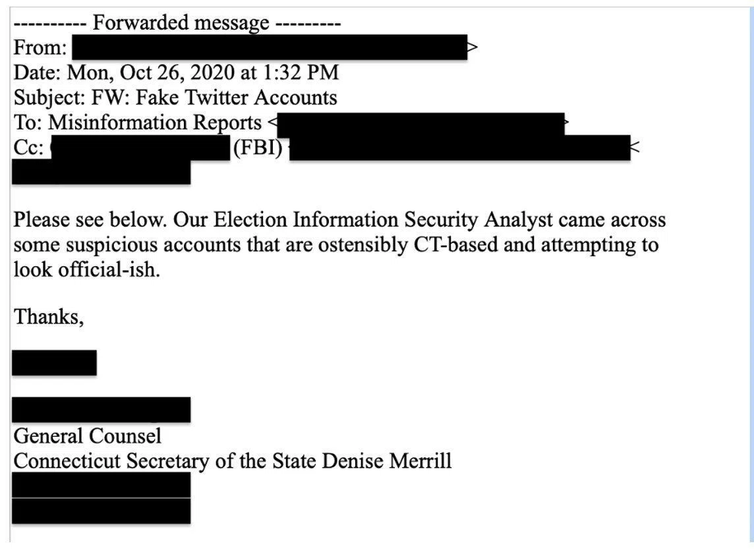Click the "General Counsel" title text
The image size is (754, 560).
[x=87, y=436]
